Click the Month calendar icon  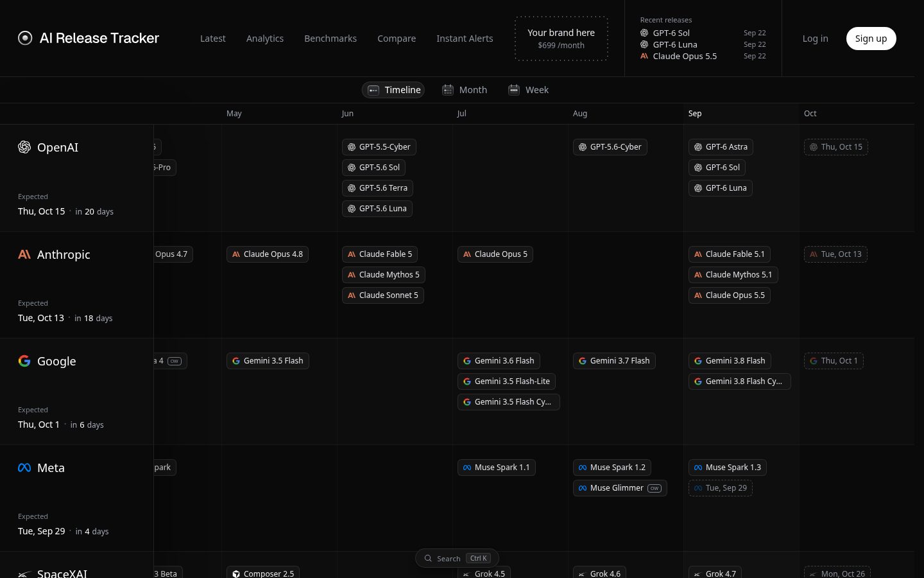pyautogui.click(x=448, y=90)
